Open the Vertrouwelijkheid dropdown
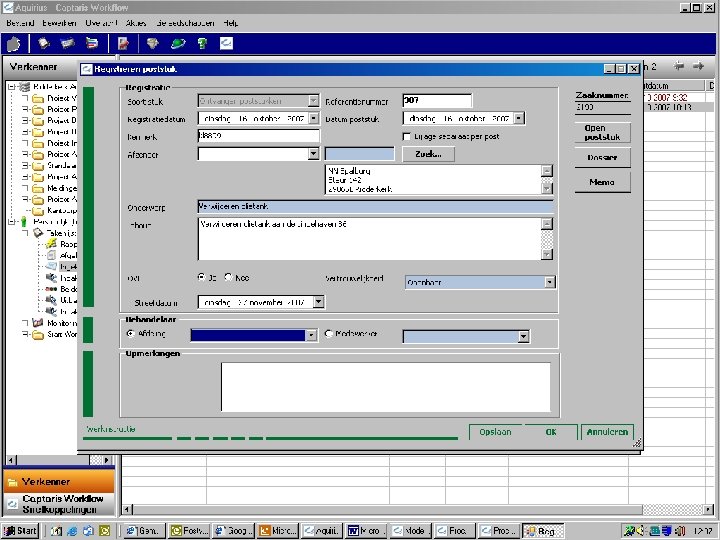The width and height of the screenshot is (720, 540). click(550, 282)
